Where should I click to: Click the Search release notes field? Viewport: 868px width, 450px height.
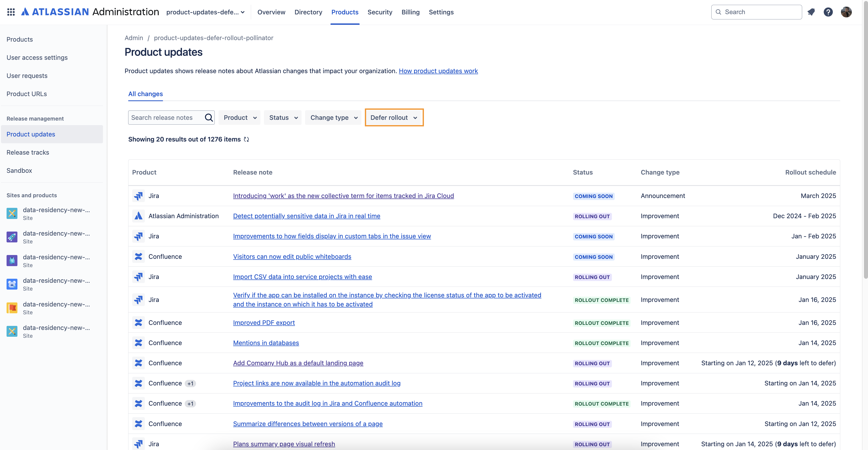pos(167,118)
